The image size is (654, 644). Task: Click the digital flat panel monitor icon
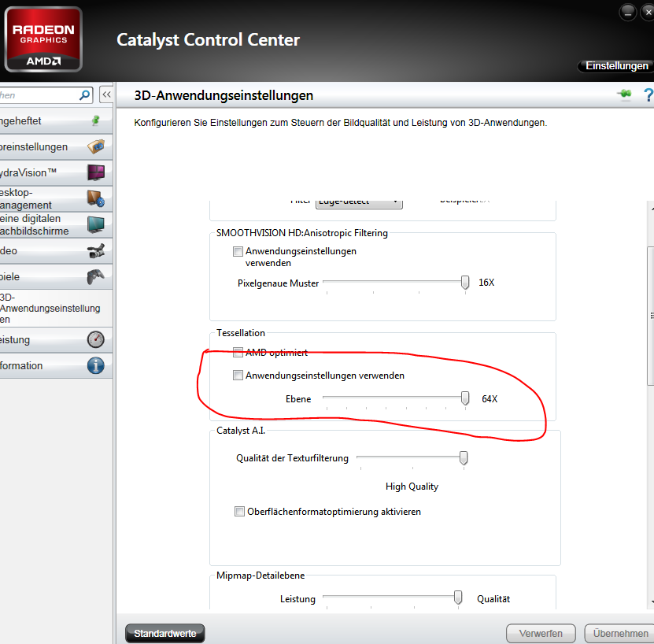96,224
